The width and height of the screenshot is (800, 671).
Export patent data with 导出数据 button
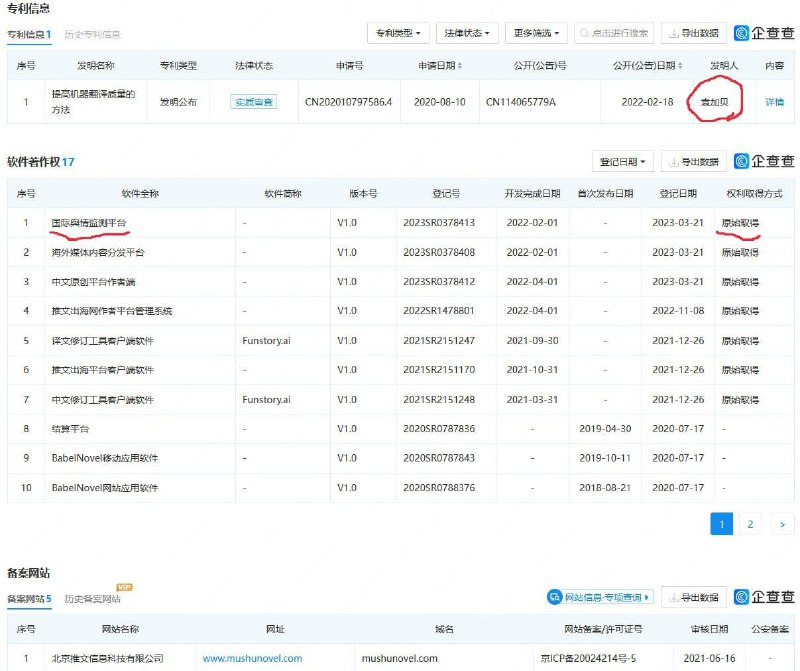click(x=692, y=33)
